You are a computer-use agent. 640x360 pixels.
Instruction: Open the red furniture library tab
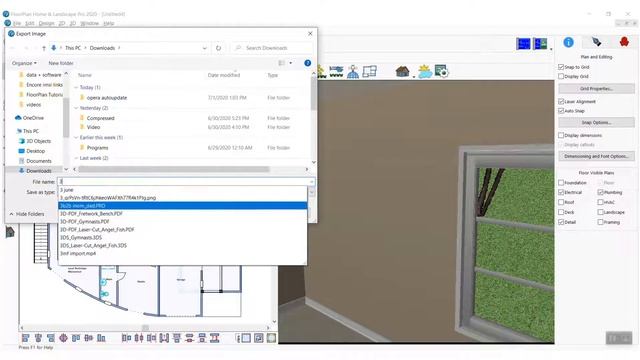[x=624, y=42]
